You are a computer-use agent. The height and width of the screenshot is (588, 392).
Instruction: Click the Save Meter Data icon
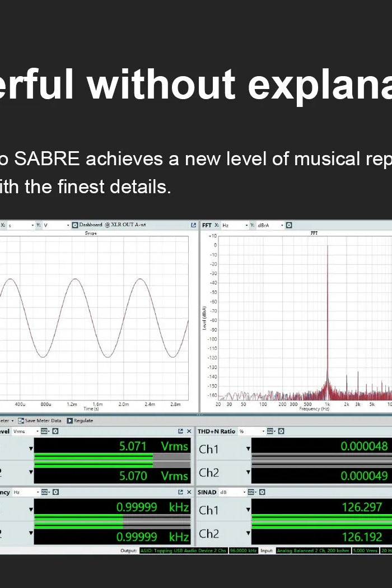point(21,421)
